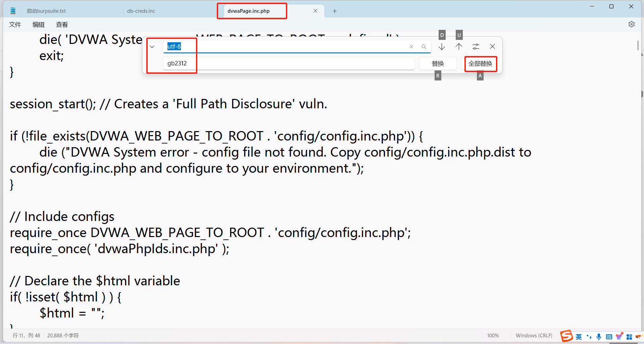Collapse the replace row with chevron

(152, 47)
